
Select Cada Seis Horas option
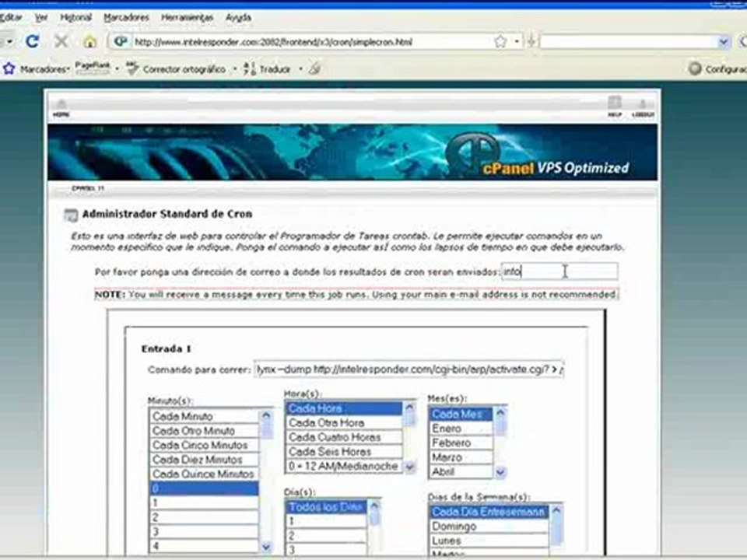(x=344, y=451)
